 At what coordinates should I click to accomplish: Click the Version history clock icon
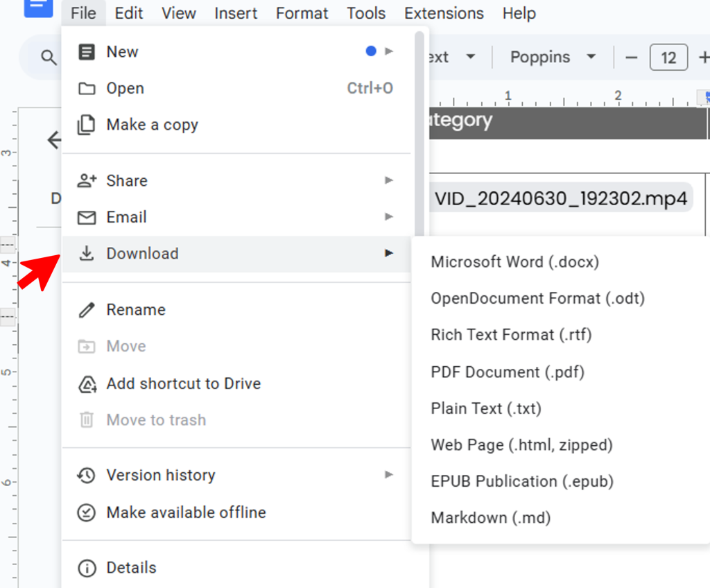click(86, 476)
